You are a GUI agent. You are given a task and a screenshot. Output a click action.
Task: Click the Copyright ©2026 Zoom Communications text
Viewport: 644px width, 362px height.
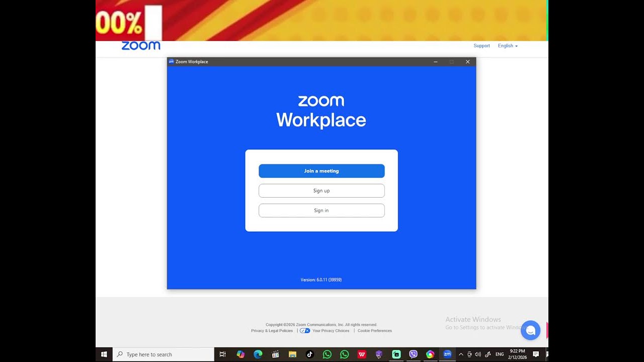point(321,325)
